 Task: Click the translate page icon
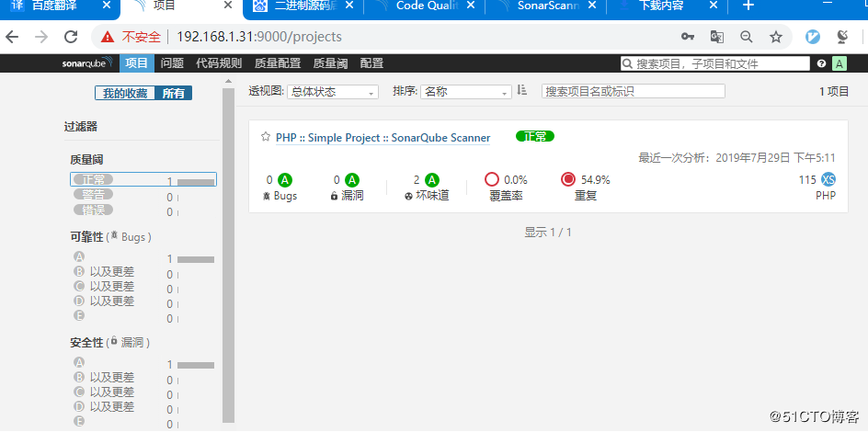pyautogui.click(x=717, y=37)
